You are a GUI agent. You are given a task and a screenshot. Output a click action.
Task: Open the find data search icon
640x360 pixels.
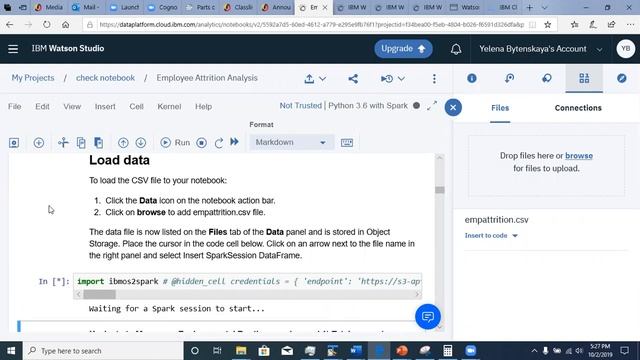pos(509,78)
